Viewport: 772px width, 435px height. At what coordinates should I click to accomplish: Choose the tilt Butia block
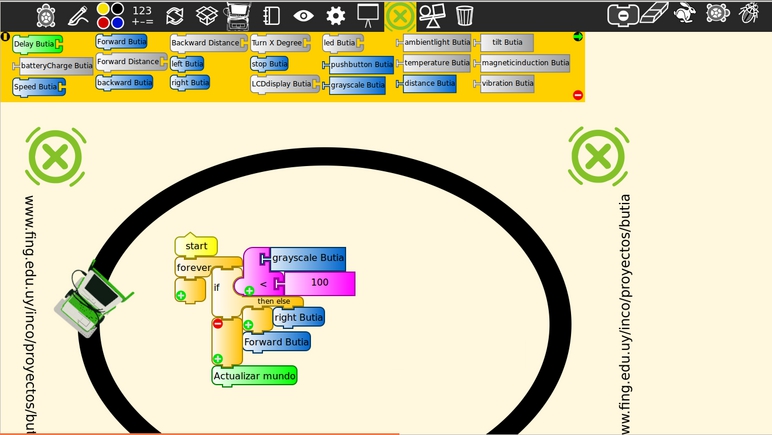[x=504, y=43]
